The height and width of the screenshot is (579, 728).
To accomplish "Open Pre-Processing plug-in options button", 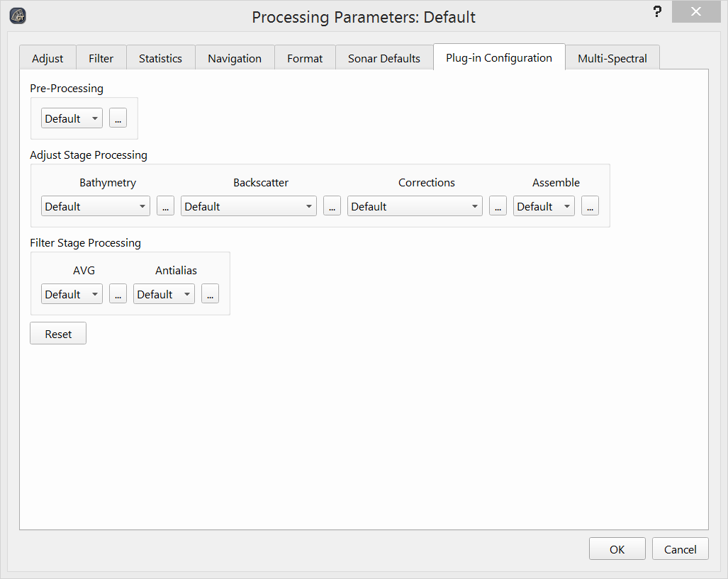I will pos(118,118).
